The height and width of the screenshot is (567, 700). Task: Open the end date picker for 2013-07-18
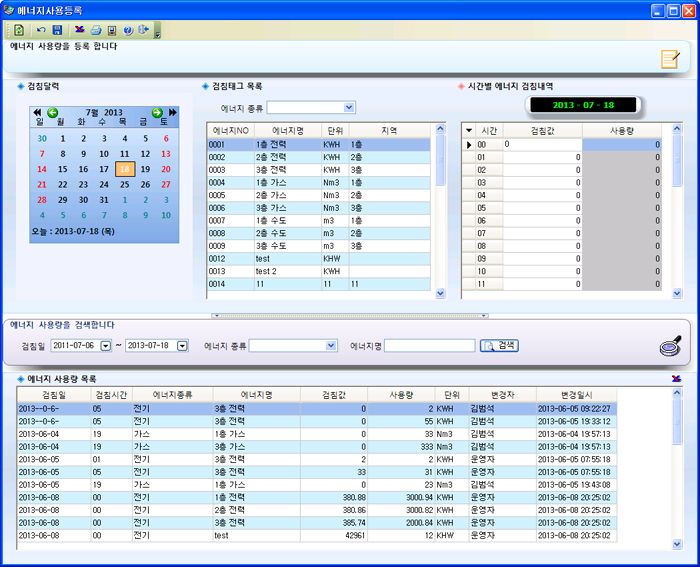182,346
